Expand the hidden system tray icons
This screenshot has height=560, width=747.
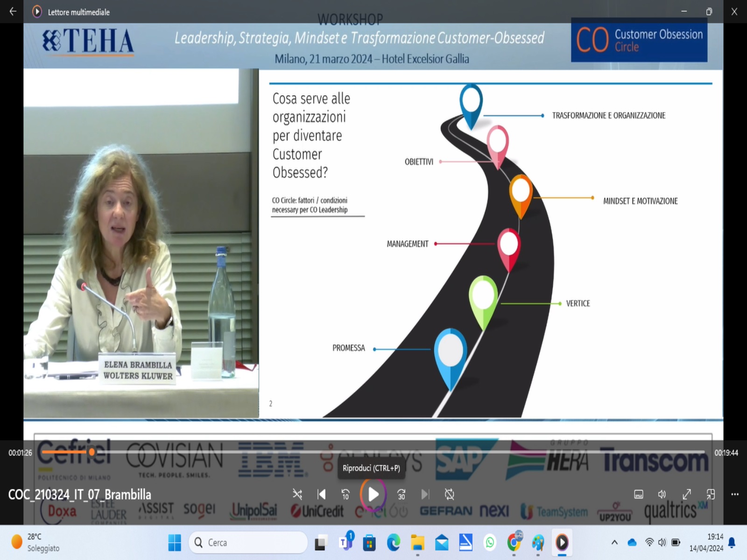[x=614, y=542]
